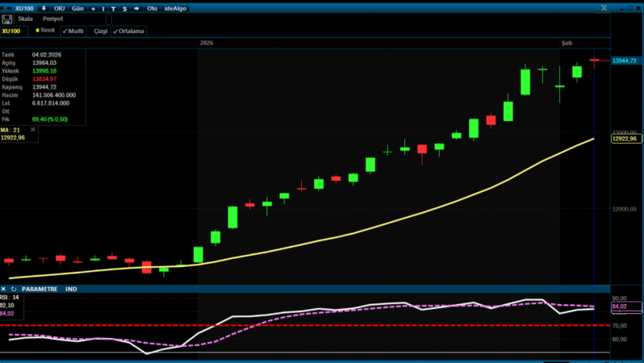
Task: Open the Skala menu
Action: (x=25, y=19)
